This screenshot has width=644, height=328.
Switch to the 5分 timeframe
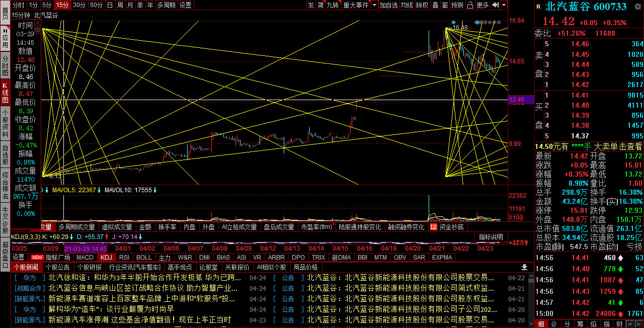[x=47, y=5]
